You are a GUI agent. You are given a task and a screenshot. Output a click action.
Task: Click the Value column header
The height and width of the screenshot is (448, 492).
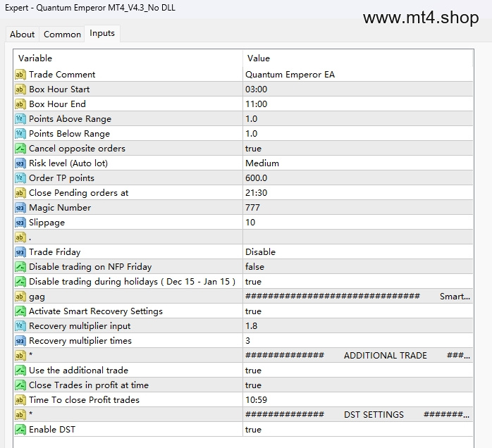click(x=357, y=58)
